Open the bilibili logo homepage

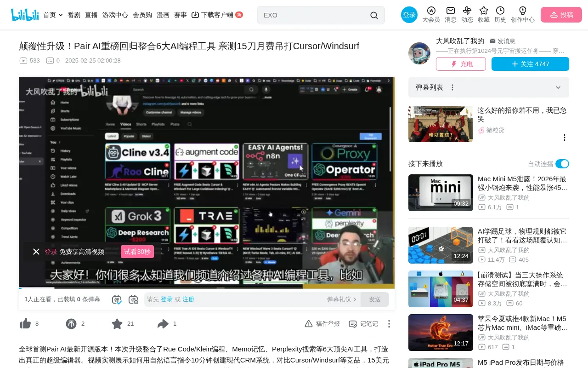click(x=25, y=15)
